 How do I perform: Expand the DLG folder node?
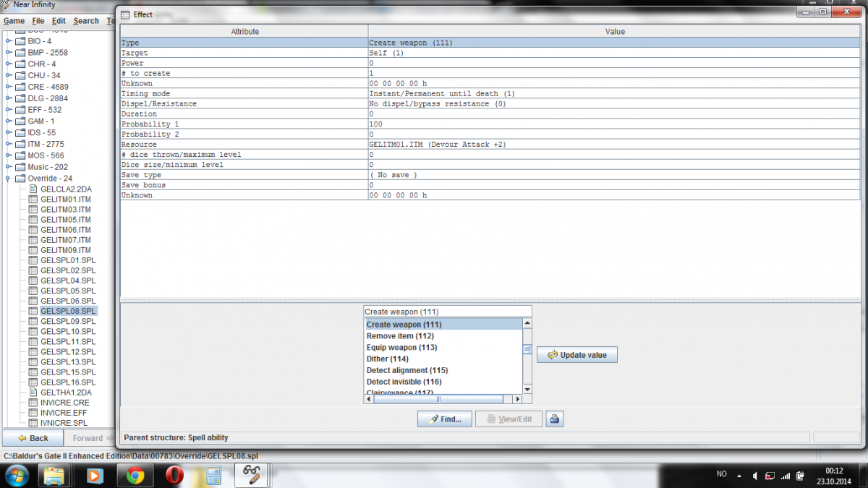click(x=8, y=98)
